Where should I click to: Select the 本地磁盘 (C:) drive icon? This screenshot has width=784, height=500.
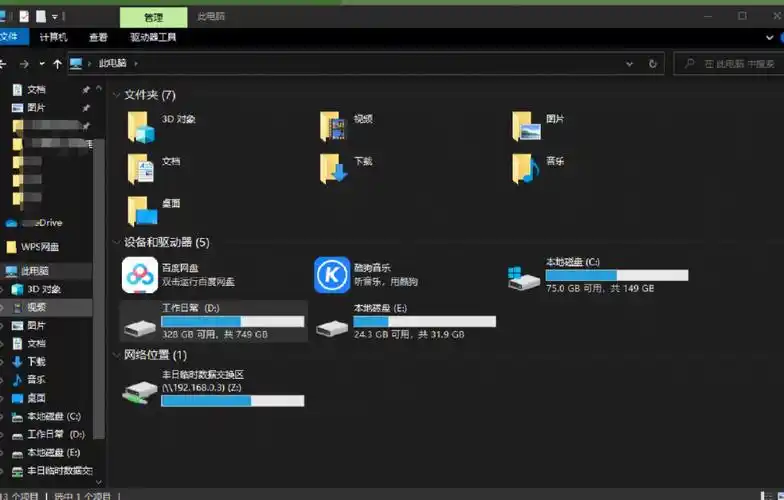[524, 278]
